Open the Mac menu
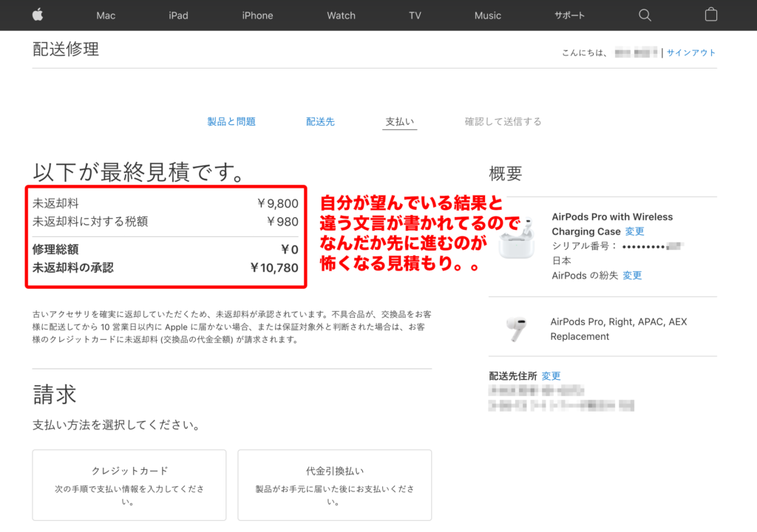 (106, 16)
